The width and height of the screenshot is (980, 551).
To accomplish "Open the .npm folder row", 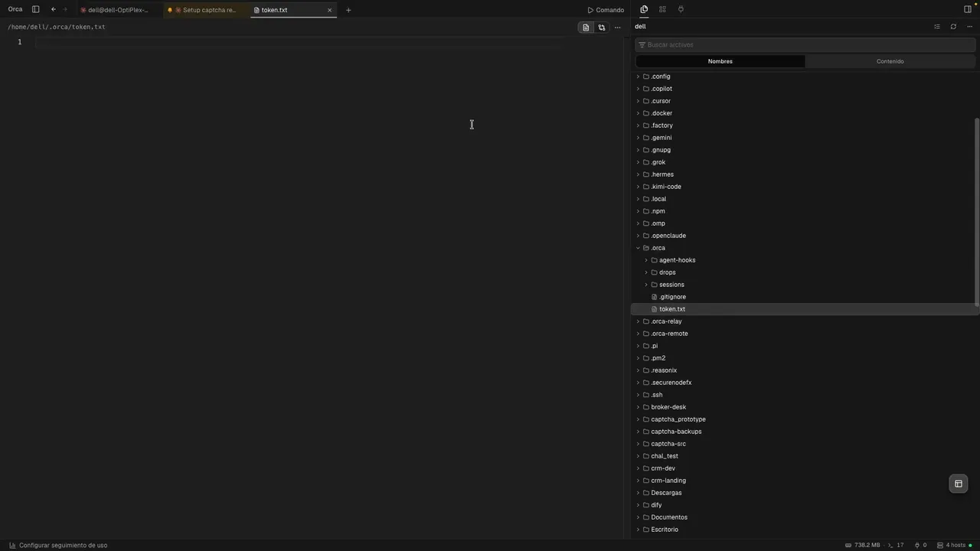I will point(802,211).
